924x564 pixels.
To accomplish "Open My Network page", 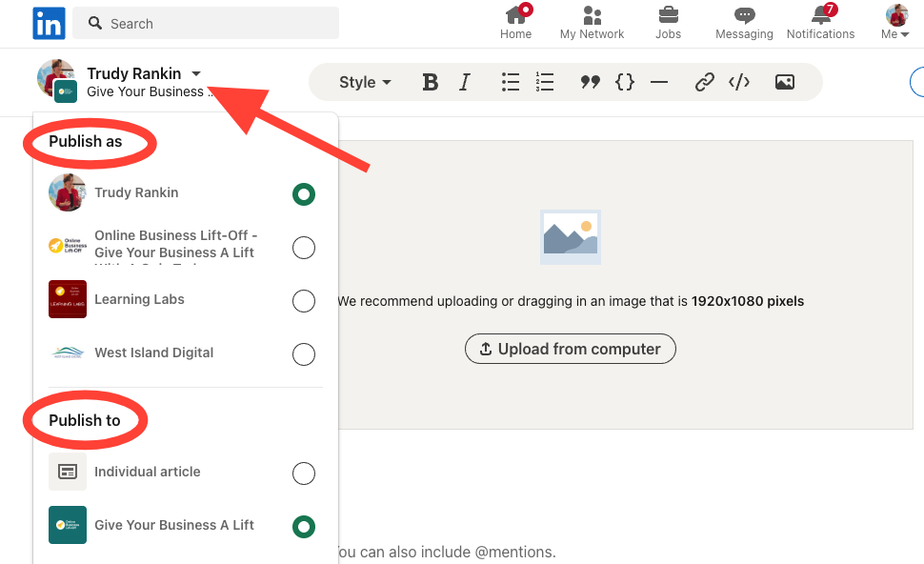I will (x=592, y=23).
